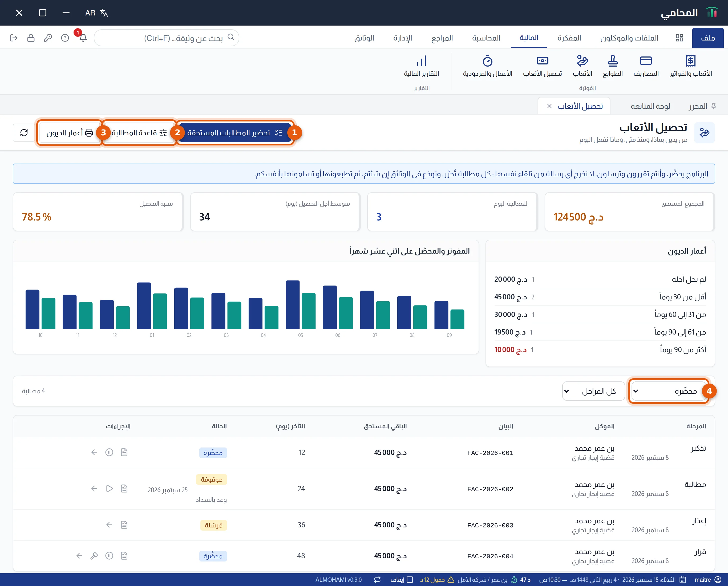This screenshot has width=728, height=586.
Task: Open التقارير المالية reports
Action: (421, 66)
